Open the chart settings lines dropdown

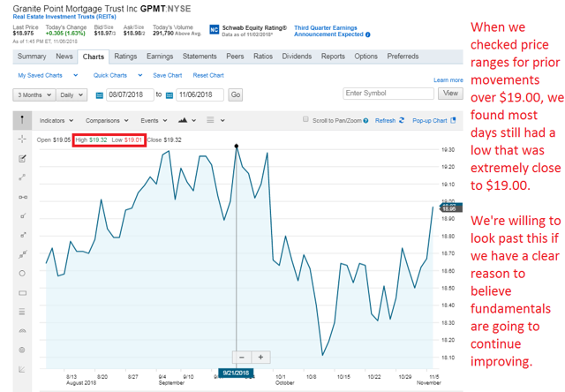215,120
